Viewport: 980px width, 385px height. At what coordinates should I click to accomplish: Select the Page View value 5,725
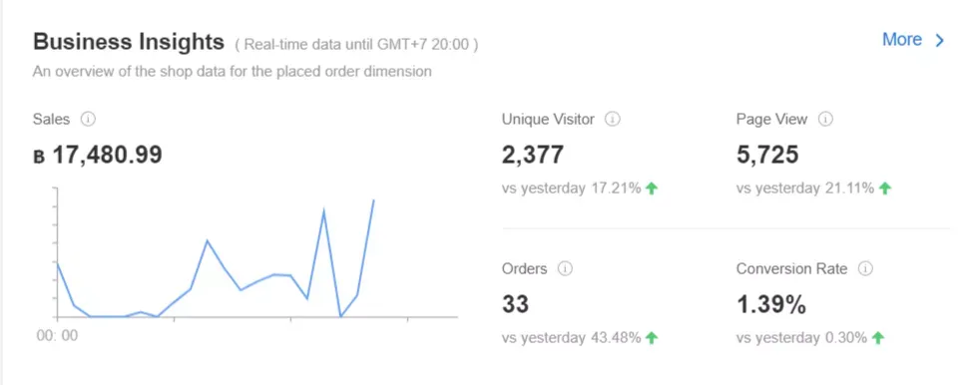(x=766, y=155)
